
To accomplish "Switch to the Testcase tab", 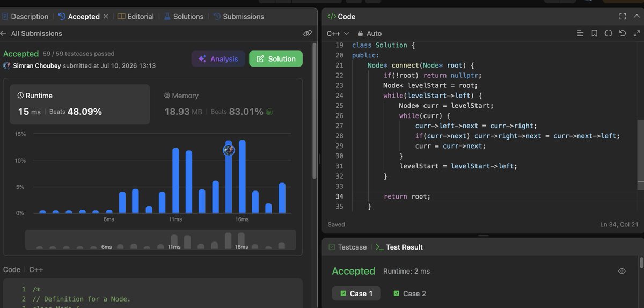I will point(347,247).
